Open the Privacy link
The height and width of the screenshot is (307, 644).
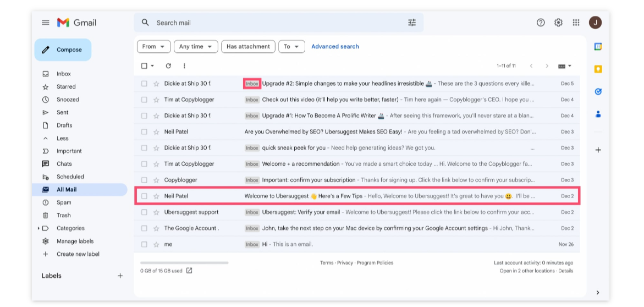coord(345,262)
